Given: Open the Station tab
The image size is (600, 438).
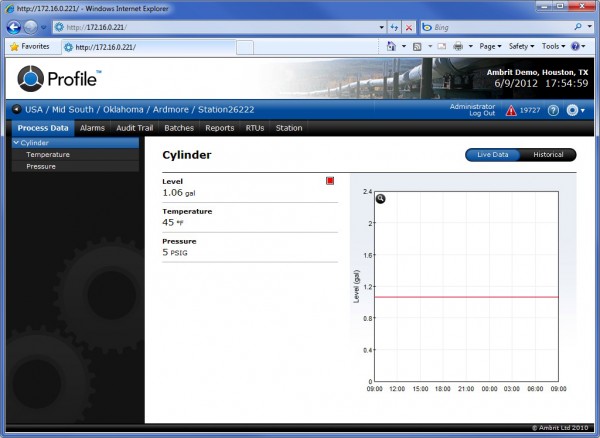Looking at the screenshot, I should [x=289, y=128].
